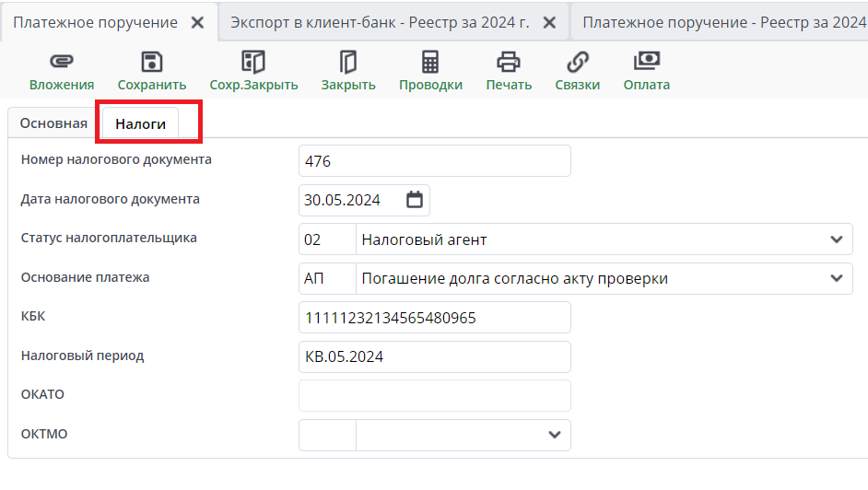This screenshot has height=490, width=868.
Task: Click the КБК label text
Action: pyautogui.click(x=33, y=316)
